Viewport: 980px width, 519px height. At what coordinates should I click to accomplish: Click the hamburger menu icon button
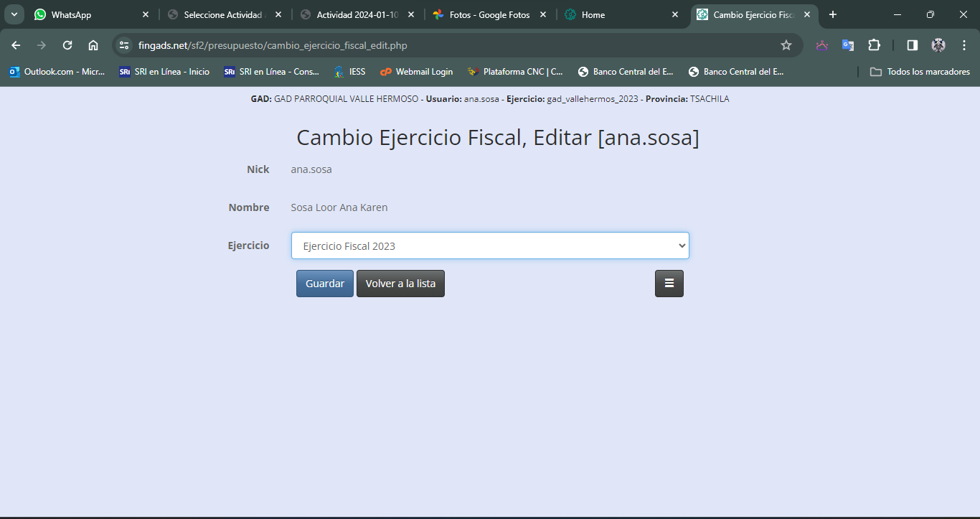[x=669, y=284]
